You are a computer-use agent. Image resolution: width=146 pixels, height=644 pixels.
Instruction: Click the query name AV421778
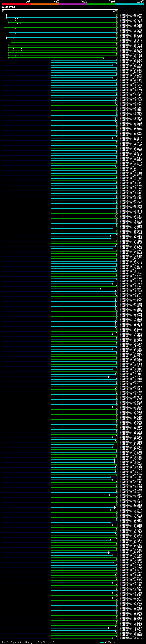coord(8,8)
